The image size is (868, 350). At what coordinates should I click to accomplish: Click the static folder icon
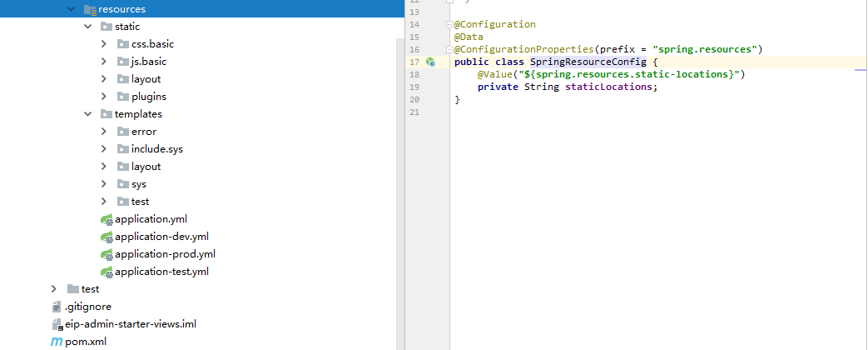(107, 27)
